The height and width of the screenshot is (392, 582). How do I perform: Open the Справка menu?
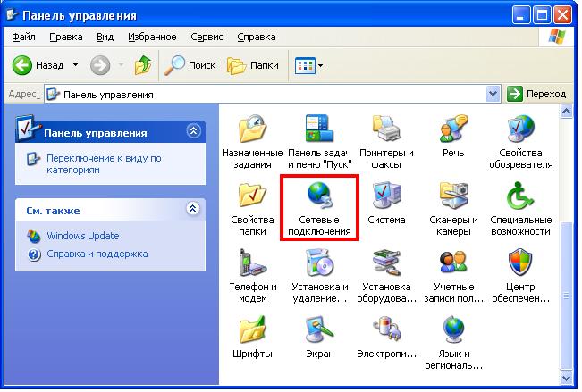(x=257, y=37)
